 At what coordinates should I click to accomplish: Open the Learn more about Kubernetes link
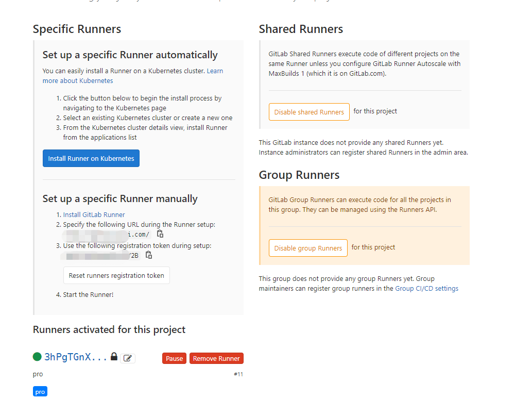click(133, 76)
